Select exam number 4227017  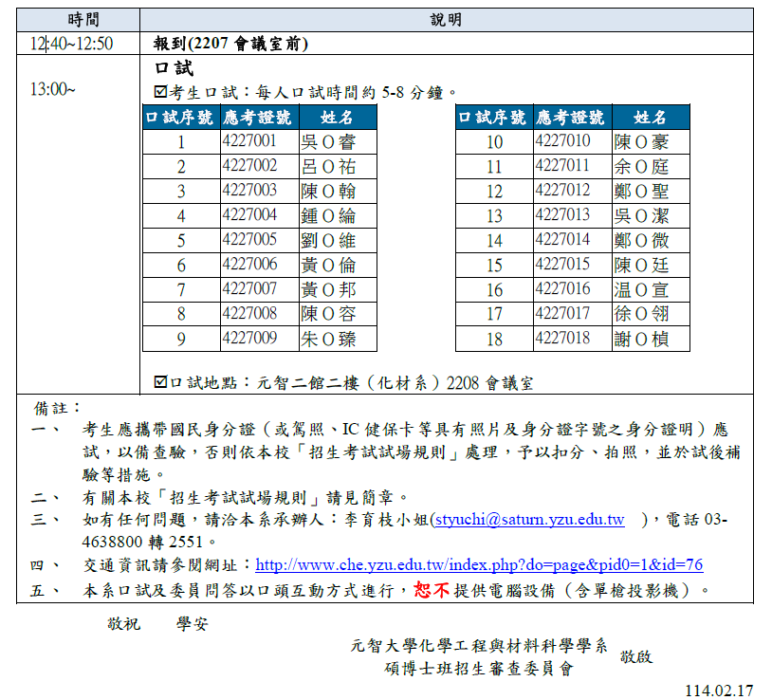tap(562, 313)
